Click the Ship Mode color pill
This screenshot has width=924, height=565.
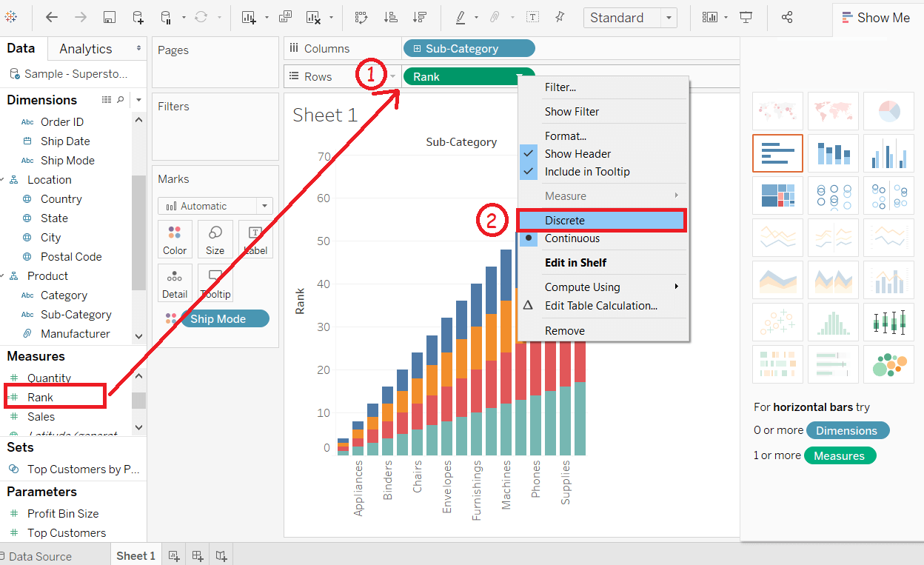(225, 319)
